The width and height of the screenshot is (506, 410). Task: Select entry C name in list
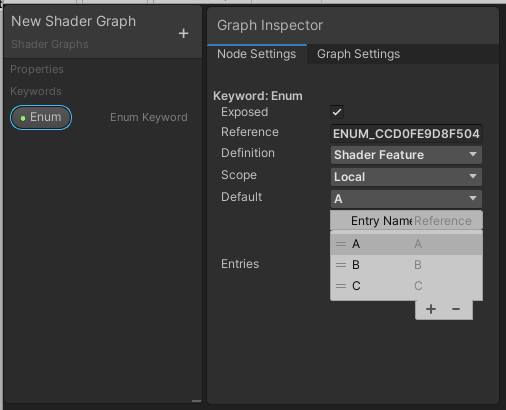tap(356, 286)
